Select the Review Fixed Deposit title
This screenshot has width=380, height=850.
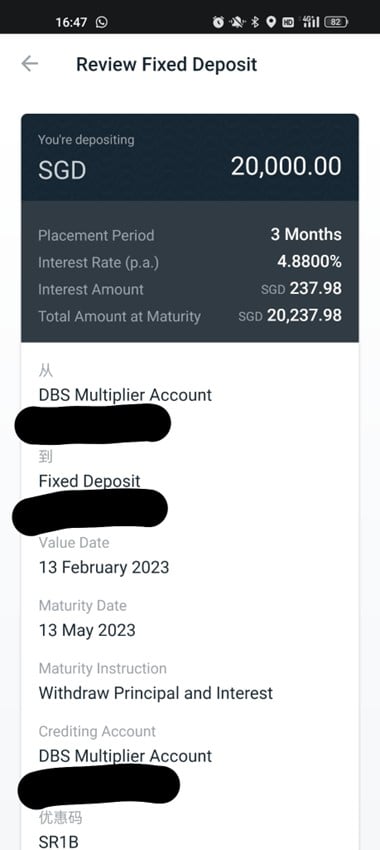166,64
